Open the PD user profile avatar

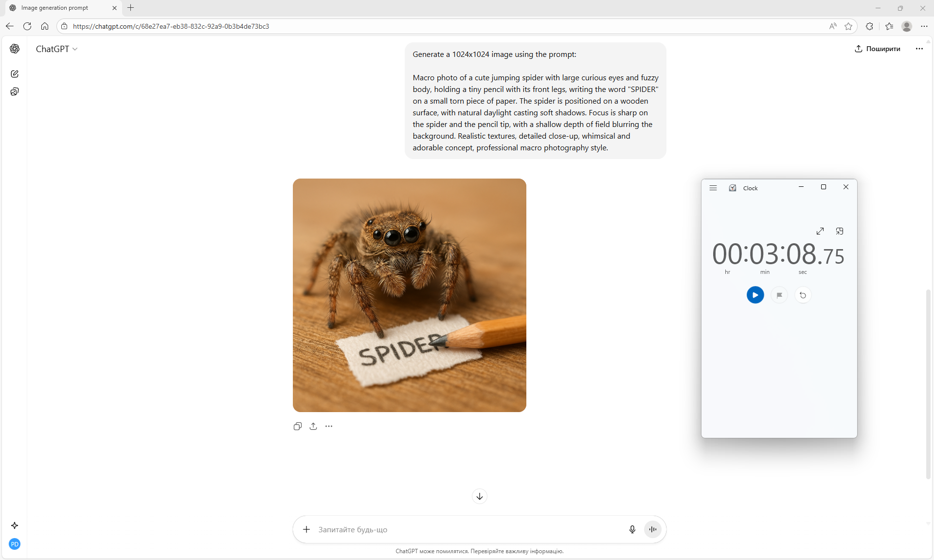coord(15,544)
